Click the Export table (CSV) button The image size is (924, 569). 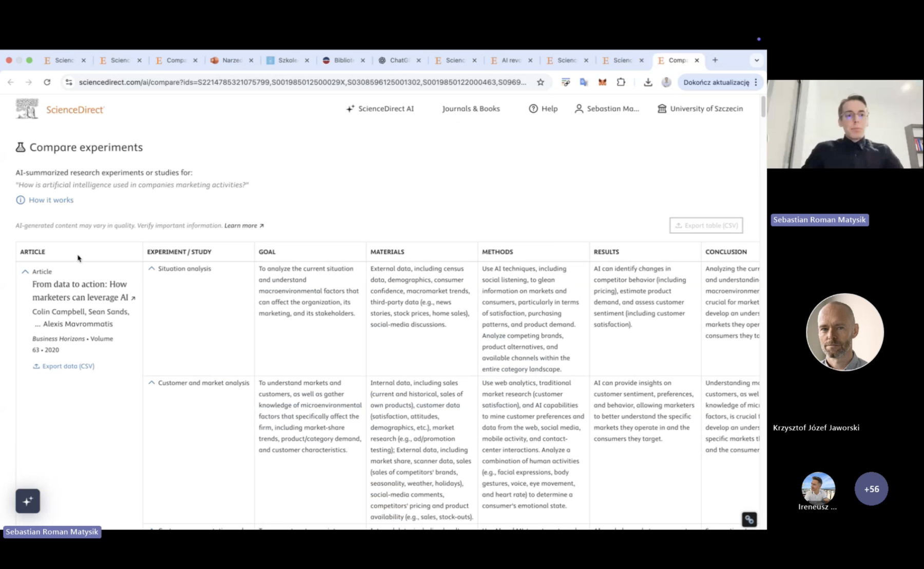(x=706, y=225)
